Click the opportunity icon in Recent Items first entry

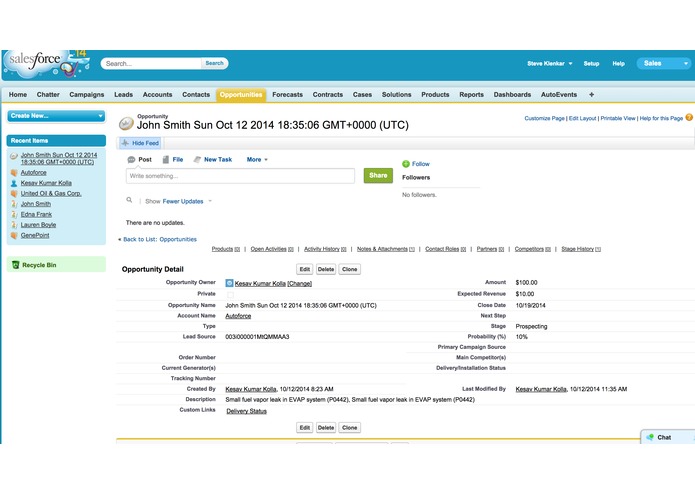[14, 156]
